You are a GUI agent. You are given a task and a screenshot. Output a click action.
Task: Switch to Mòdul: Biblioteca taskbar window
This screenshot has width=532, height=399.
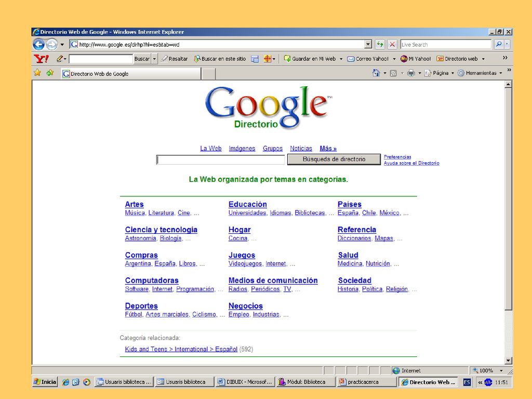pos(306,382)
